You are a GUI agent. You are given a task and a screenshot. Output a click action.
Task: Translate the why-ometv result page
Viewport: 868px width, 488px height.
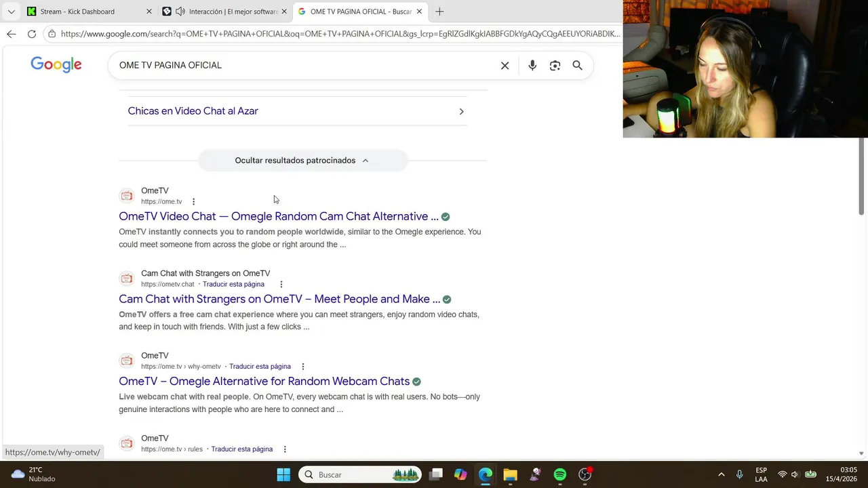coord(260,367)
